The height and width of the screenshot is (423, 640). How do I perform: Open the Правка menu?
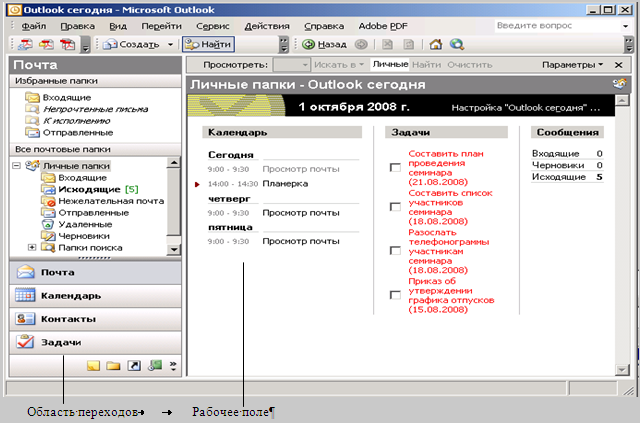click(x=78, y=26)
